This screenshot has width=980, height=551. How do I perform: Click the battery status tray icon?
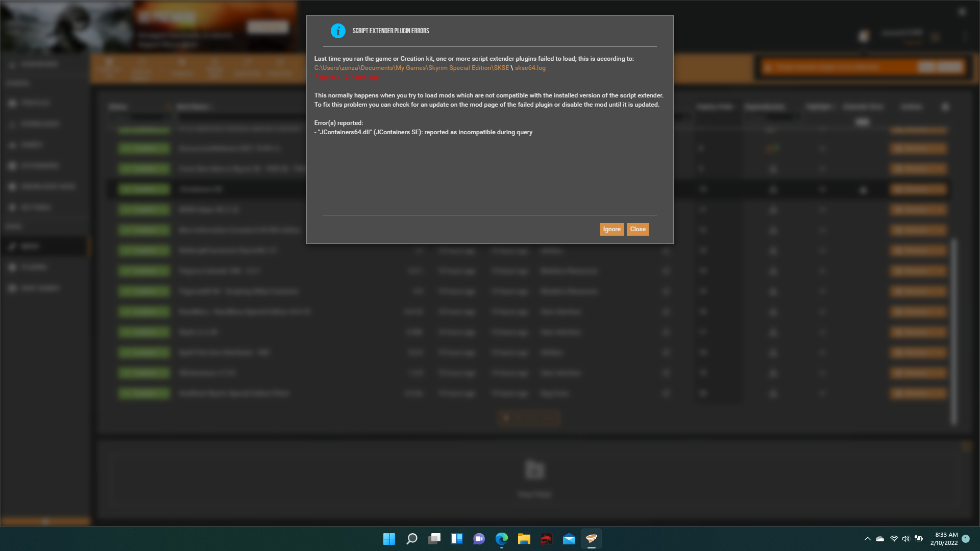pyautogui.click(x=919, y=539)
